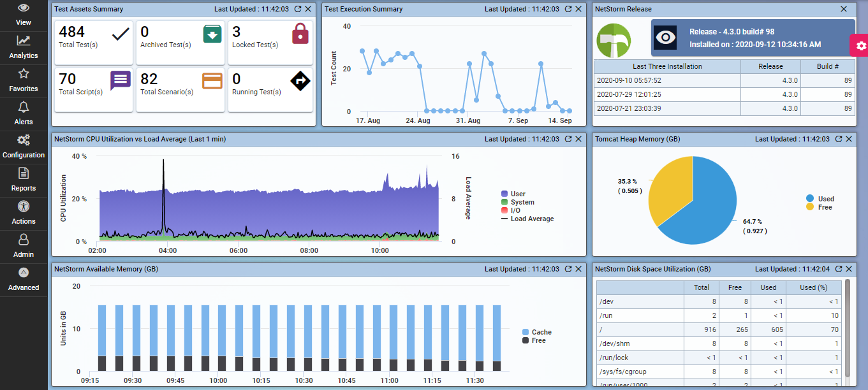Open the View section in the sidebar
This screenshot has height=390, width=868.
(24, 15)
